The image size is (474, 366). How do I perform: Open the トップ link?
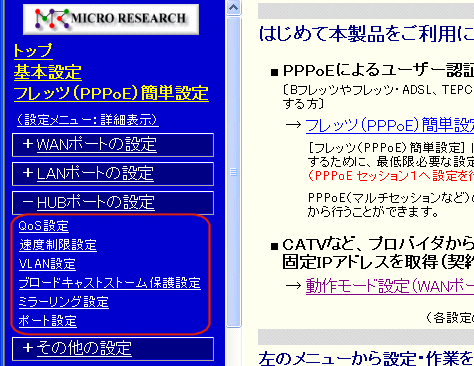click(x=33, y=51)
